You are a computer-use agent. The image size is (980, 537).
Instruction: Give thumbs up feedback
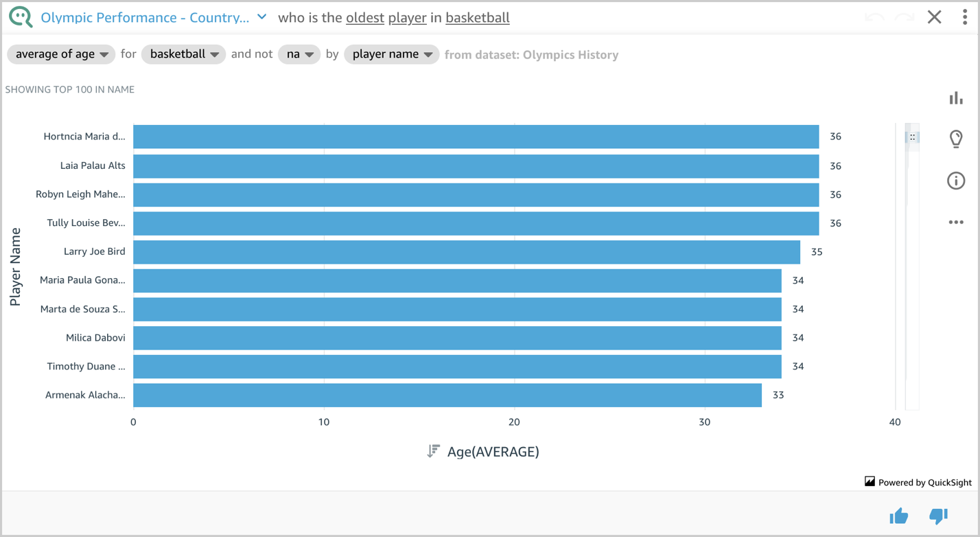pos(899,516)
